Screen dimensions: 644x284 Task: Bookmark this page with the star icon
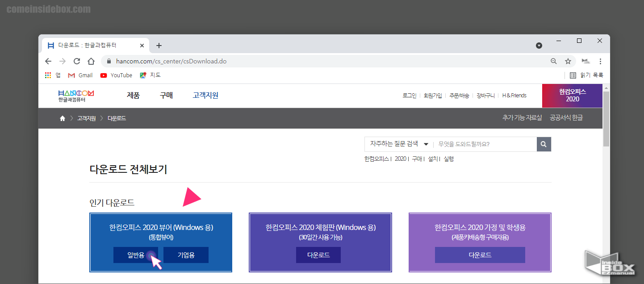568,61
